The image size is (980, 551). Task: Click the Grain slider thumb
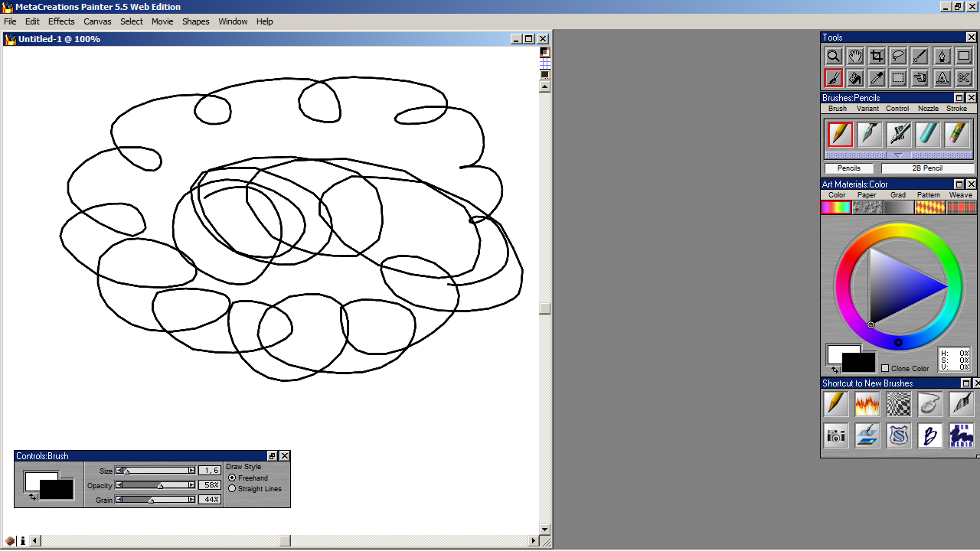(151, 500)
